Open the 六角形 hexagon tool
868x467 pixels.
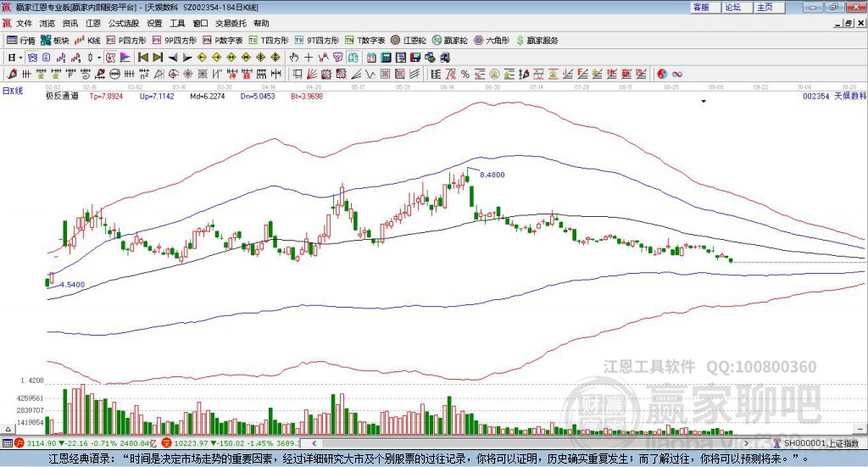tap(492, 41)
